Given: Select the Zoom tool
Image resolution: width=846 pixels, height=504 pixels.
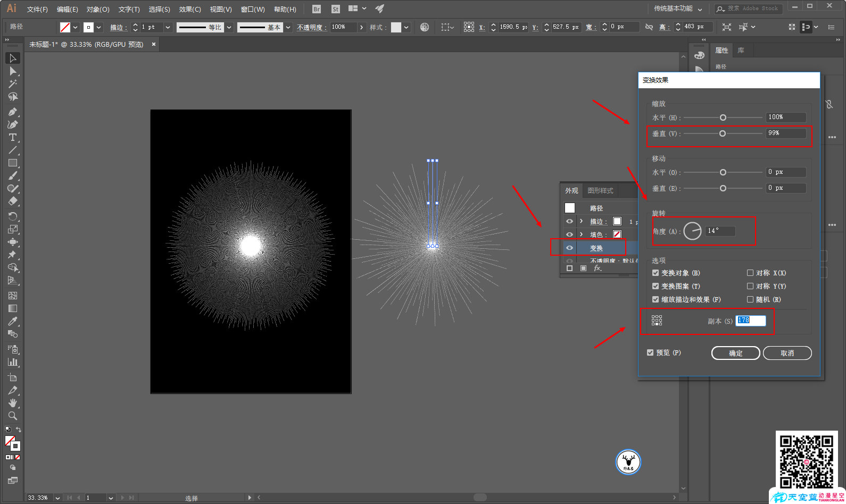Looking at the screenshot, I should tap(13, 416).
